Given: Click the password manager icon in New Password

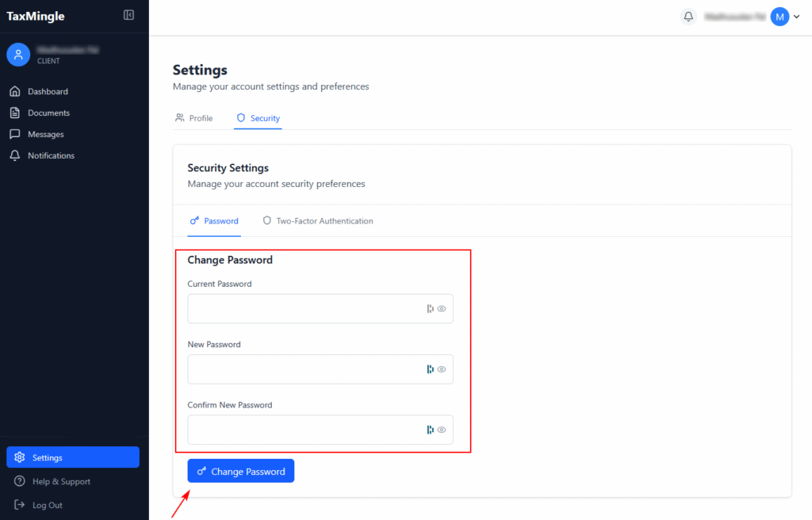Looking at the screenshot, I should click(x=431, y=369).
